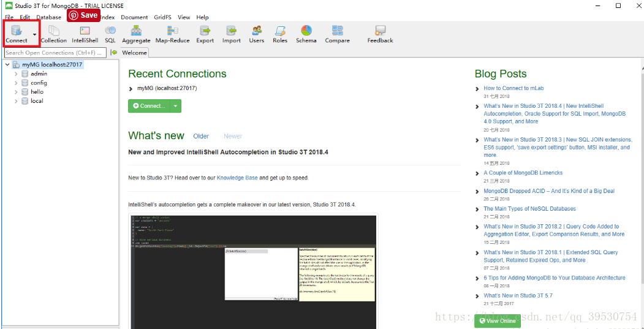Click the green Connect... button
The width and height of the screenshot is (644, 329).
click(x=149, y=106)
